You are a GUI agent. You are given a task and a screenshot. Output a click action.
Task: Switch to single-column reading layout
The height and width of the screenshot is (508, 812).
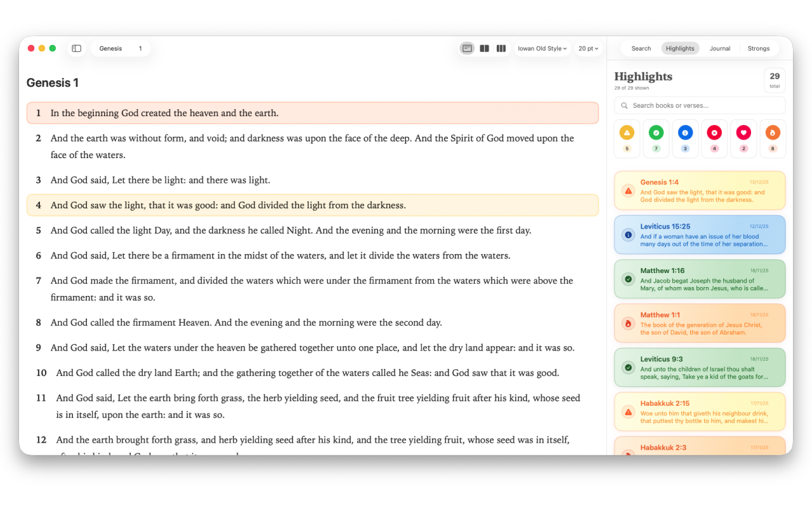pos(467,48)
